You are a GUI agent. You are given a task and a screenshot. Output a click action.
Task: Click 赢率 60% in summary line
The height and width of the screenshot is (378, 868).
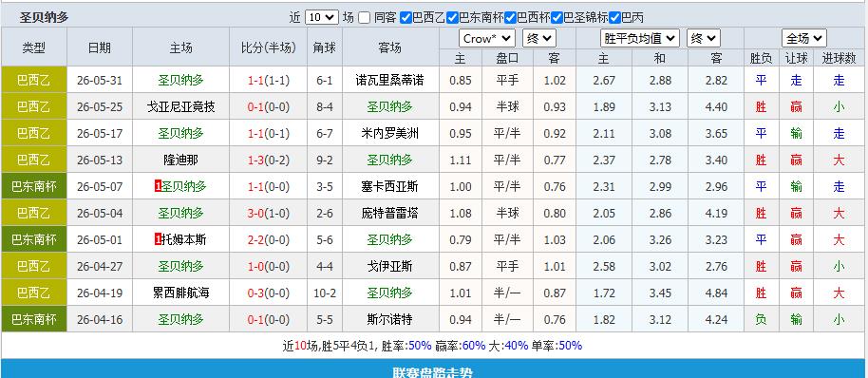(473, 346)
